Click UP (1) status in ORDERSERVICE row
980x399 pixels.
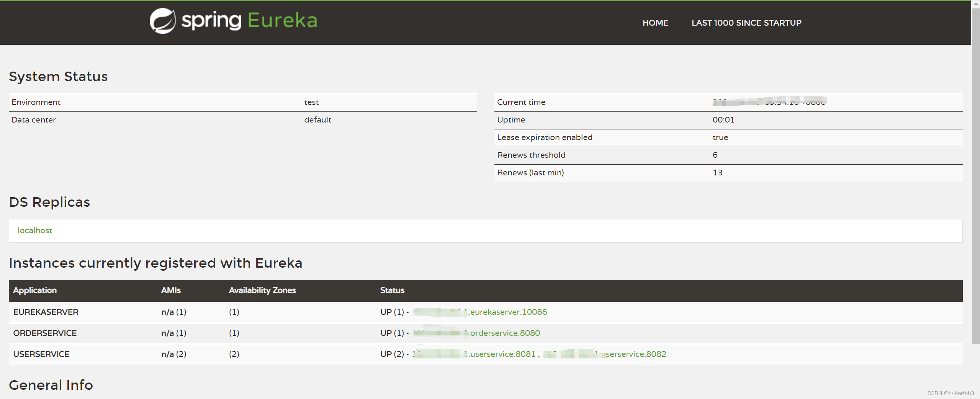(392, 333)
